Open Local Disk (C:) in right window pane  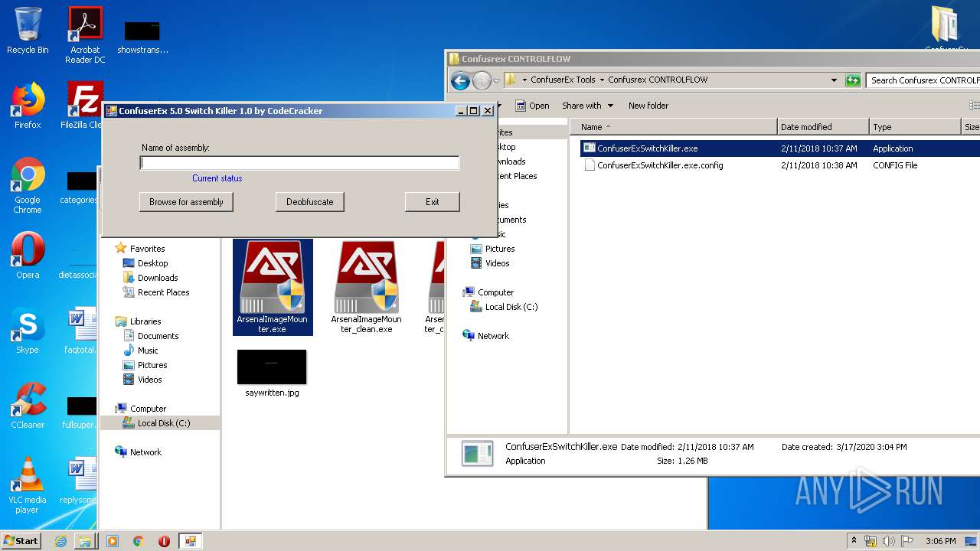click(504, 307)
